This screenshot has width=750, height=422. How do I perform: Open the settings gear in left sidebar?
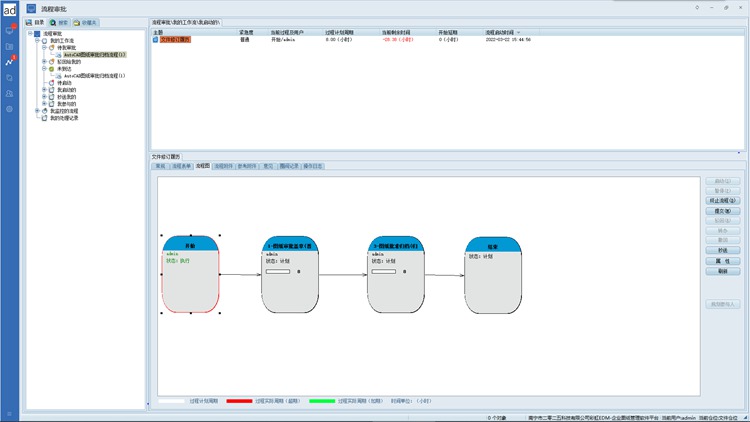[10, 109]
